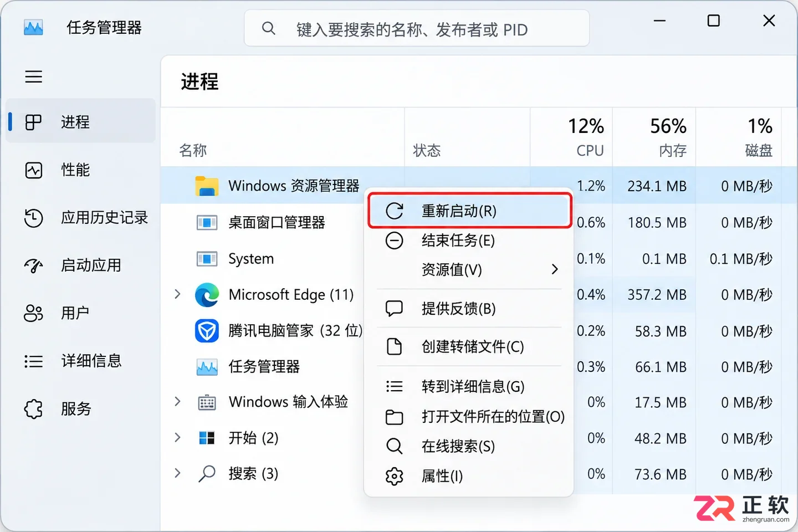Click the 开始 Windows logo icon
Viewport: 798px width, 532px height.
click(207, 438)
